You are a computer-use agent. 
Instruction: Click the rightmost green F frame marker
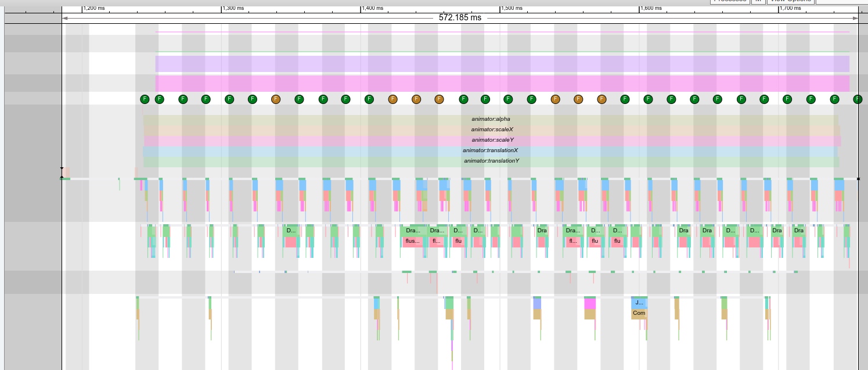pyautogui.click(x=858, y=99)
